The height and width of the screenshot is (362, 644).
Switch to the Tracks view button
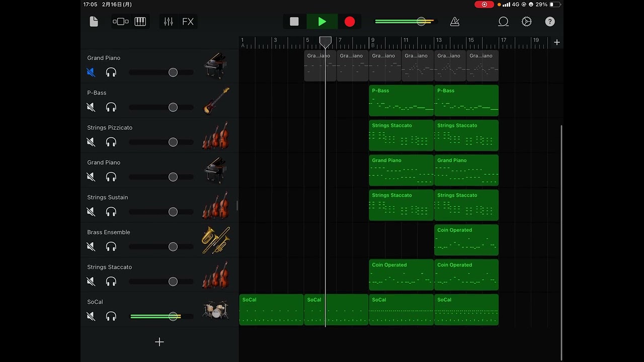click(x=121, y=22)
